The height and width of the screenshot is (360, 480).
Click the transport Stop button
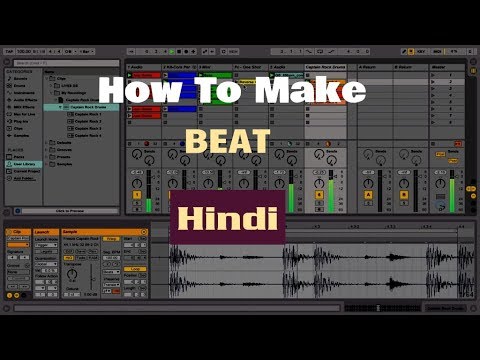(x=179, y=52)
